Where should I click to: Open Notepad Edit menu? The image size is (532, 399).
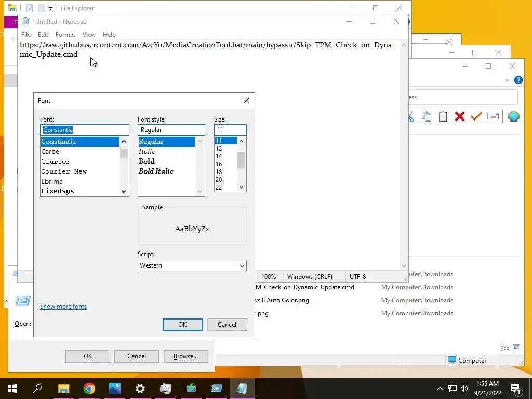pyautogui.click(x=43, y=35)
